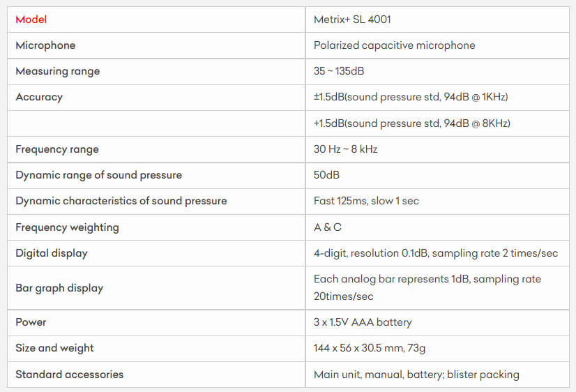Viewport: 576px width, 392px height.
Task: Select the "Bar graph display" label
Action: pos(59,288)
